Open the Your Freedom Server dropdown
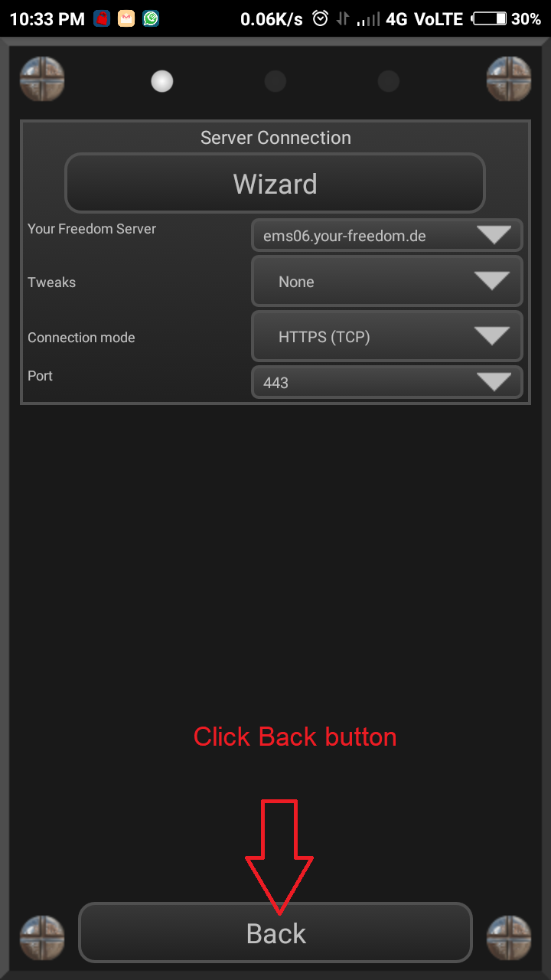Screen dimensions: 551x980 point(387,235)
